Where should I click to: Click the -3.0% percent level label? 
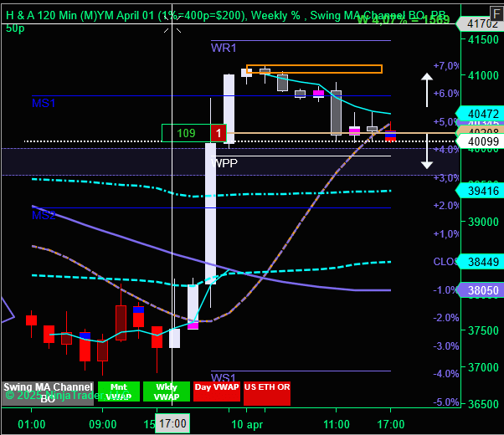click(446, 346)
